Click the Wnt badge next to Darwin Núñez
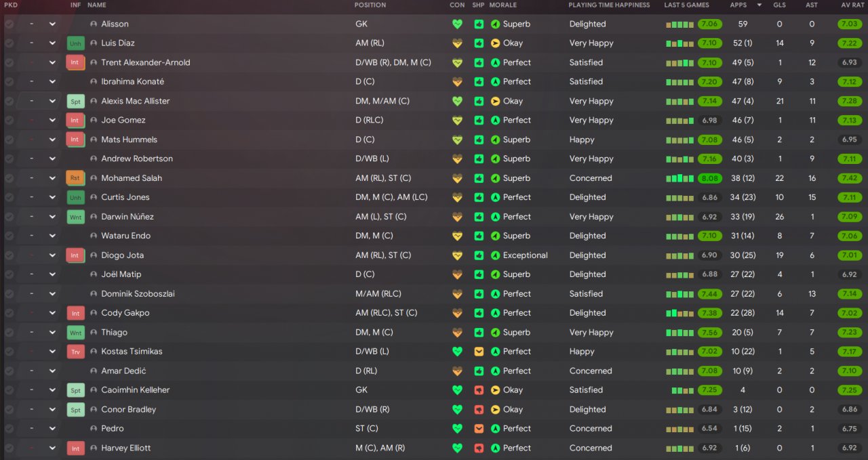The image size is (868, 460). [75, 217]
